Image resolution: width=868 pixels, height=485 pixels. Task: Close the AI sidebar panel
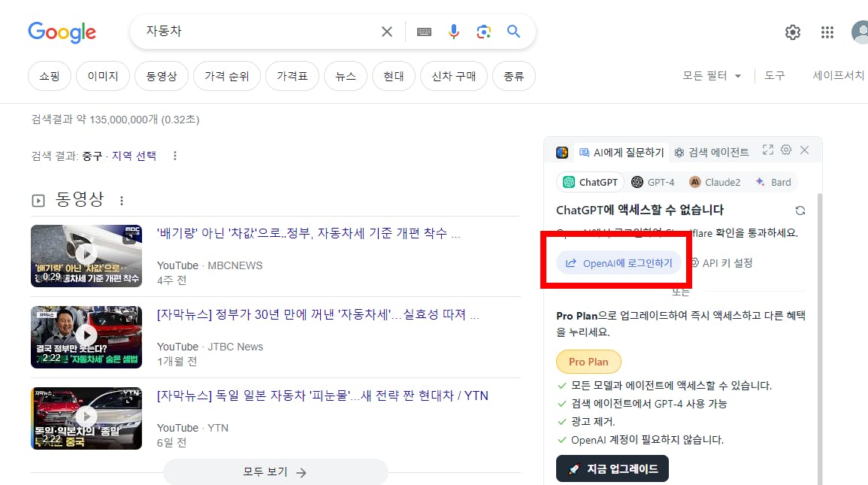point(804,150)
